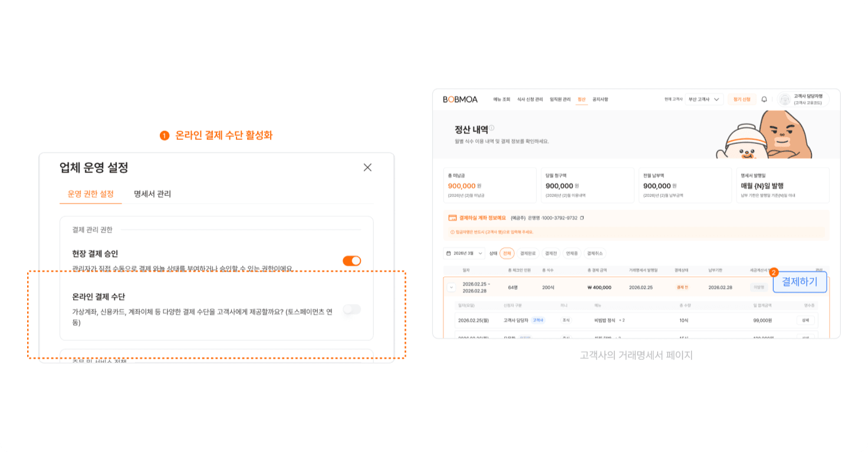The height and width of the screenshot is (453, 868).
Task: Open the 명세서 관리 tab
Action: coord(152,194)
